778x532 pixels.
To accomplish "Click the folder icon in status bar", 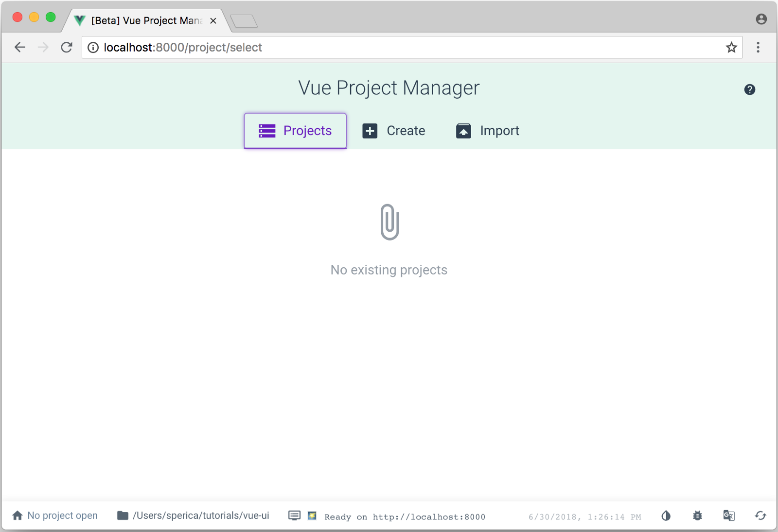I will [x=123, y=515].
